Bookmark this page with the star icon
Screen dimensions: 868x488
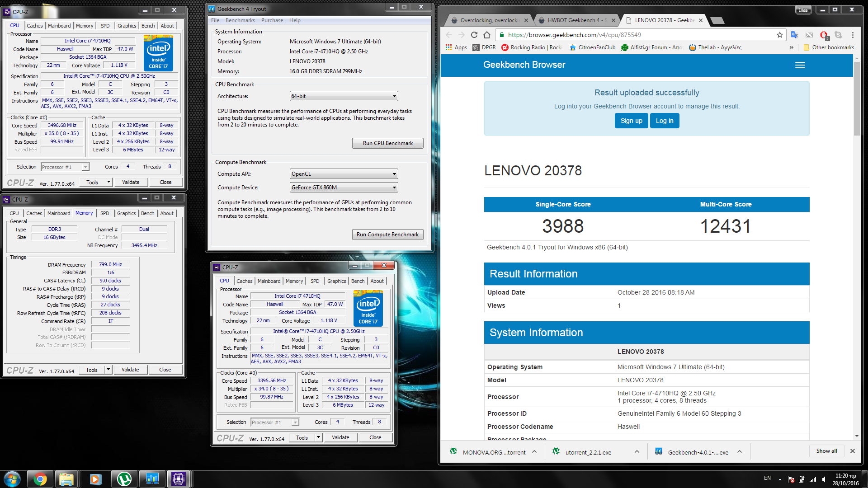[779, 35]
